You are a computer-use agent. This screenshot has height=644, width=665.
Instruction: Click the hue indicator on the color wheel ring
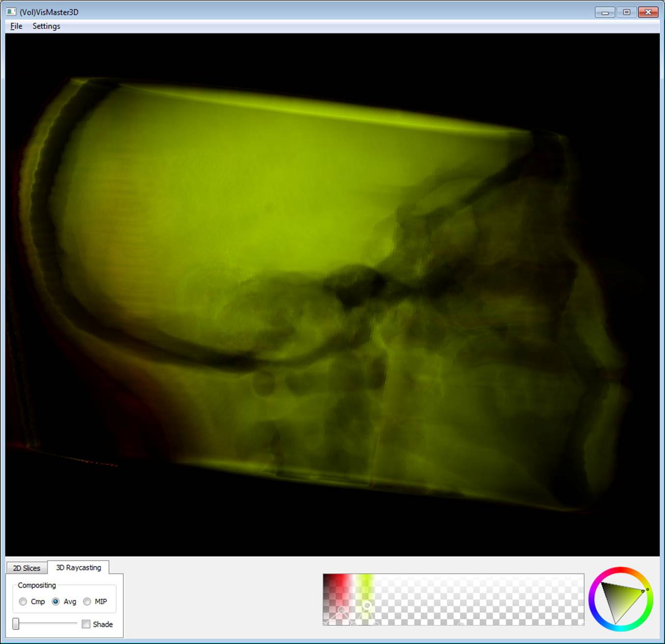point(648,589)
